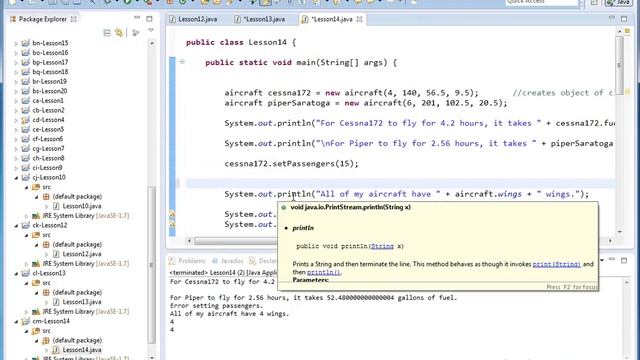Select Lesson10.java in Package Explorer

click(82, 206)
